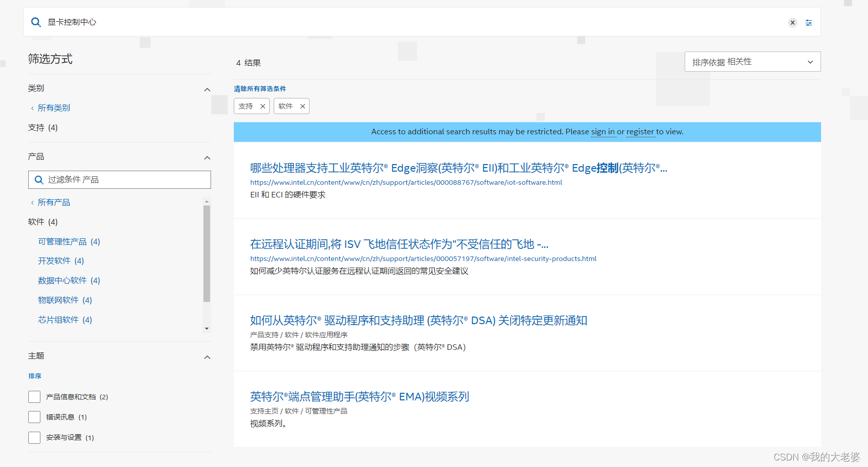Filter by 数据中心软件 (4)
Image resolution: width=868 pixels, height=467 pixels.
coord(69,280)
